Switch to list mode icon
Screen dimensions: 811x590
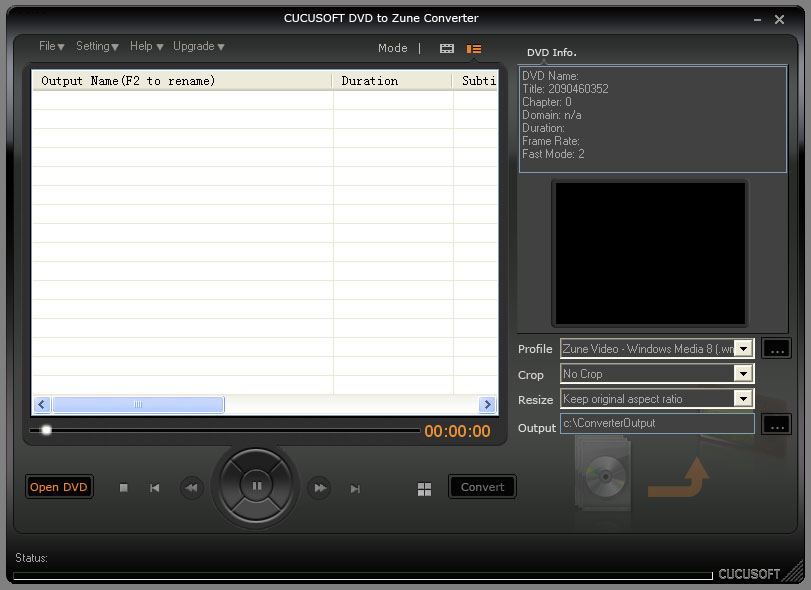[474, 49]
